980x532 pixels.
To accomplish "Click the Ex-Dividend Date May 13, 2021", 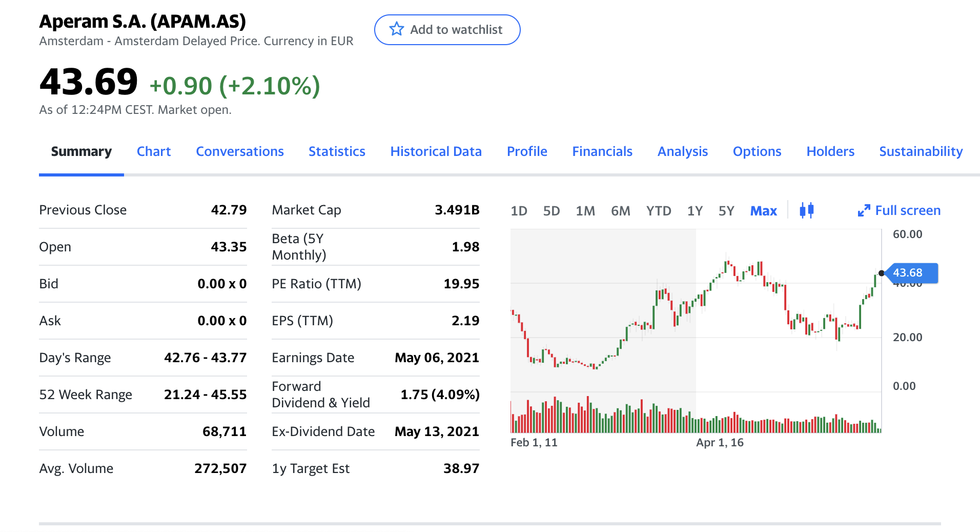I will (x=437, y=431).
